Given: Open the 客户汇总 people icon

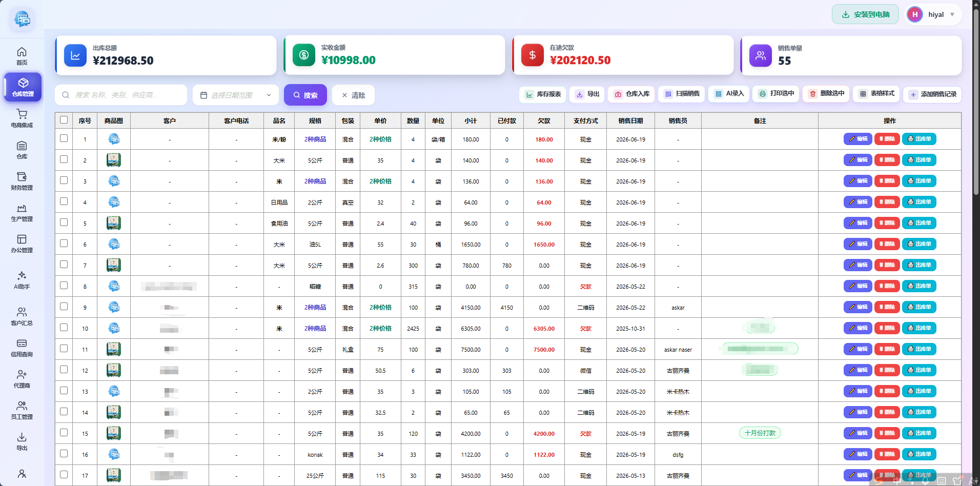Looking at the screenshot, I should coord(22,316).
